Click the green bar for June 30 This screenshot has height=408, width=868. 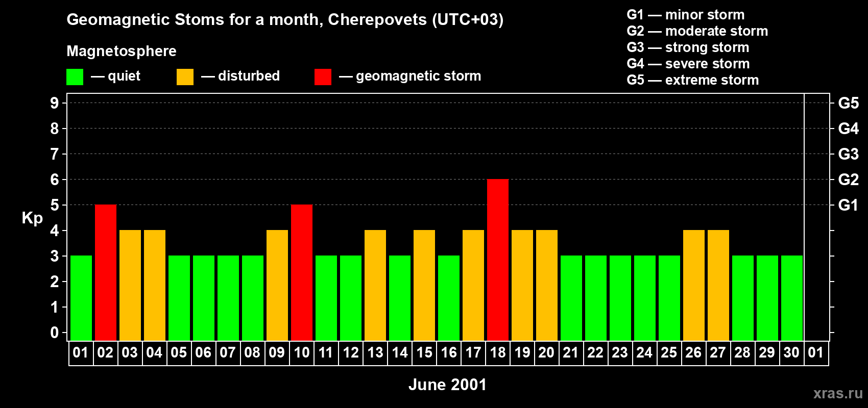pyautogui.click(x=792, y=298)
